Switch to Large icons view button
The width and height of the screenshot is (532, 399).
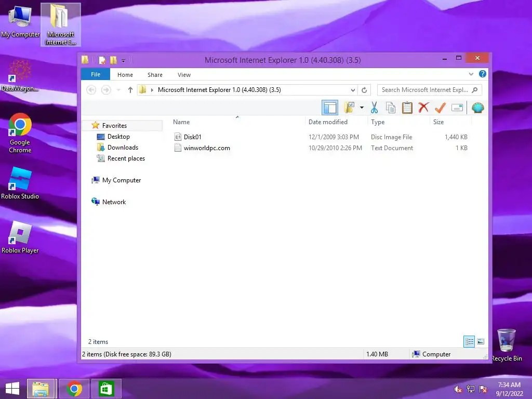click(x=481, y=341)
